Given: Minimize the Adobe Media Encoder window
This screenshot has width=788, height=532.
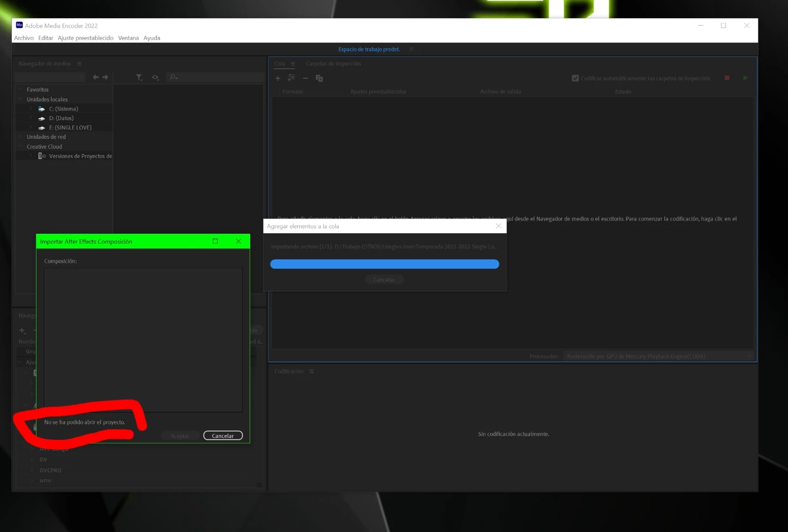Looking at the screenshot, I should [700, 26].
